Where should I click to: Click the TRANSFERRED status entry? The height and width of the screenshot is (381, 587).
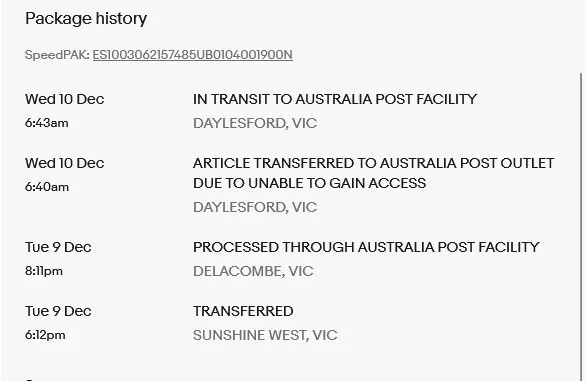(243, 311)
